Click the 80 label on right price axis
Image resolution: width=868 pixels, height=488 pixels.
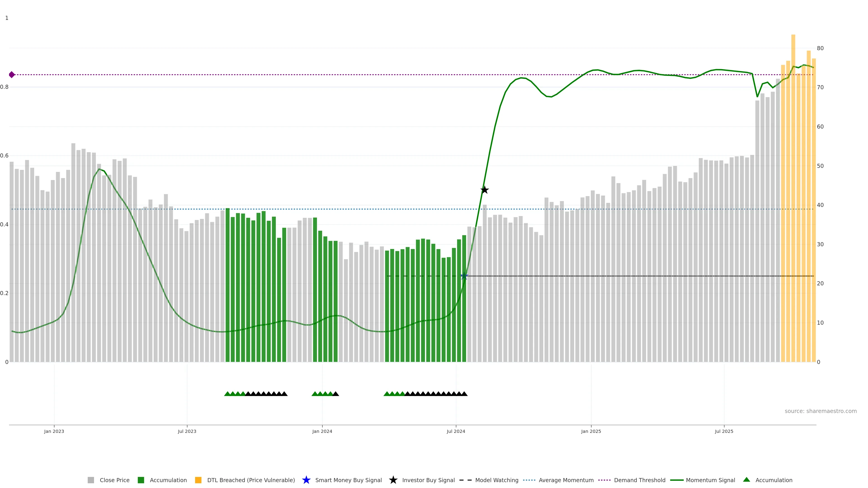point(820,48)
